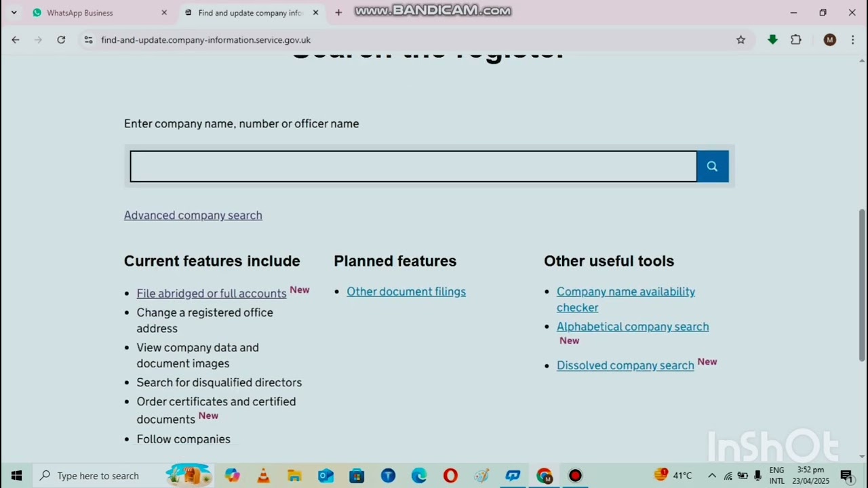Open the Other document filings link
868x488 pixels.
[406, 291]
